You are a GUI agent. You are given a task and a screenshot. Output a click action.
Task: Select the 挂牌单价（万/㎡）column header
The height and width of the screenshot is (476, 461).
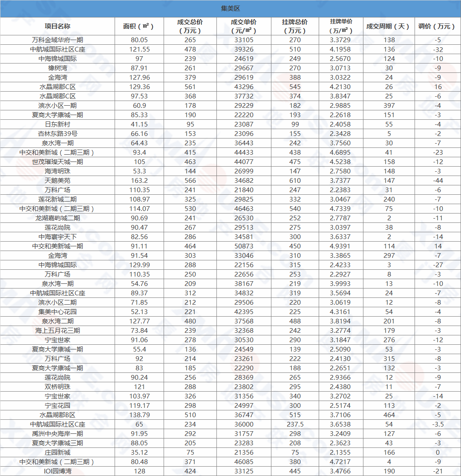pyautogui.click(x=341, y=26)
